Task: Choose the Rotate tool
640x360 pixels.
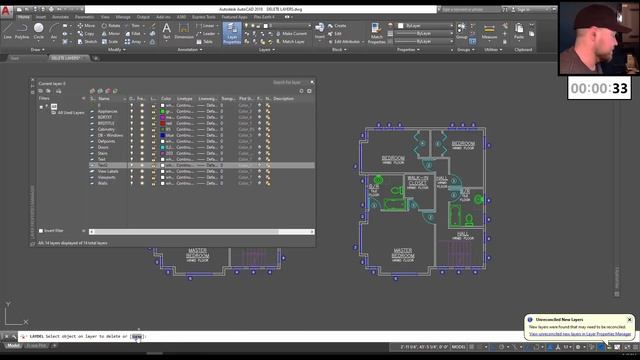Action: point(111,25)
